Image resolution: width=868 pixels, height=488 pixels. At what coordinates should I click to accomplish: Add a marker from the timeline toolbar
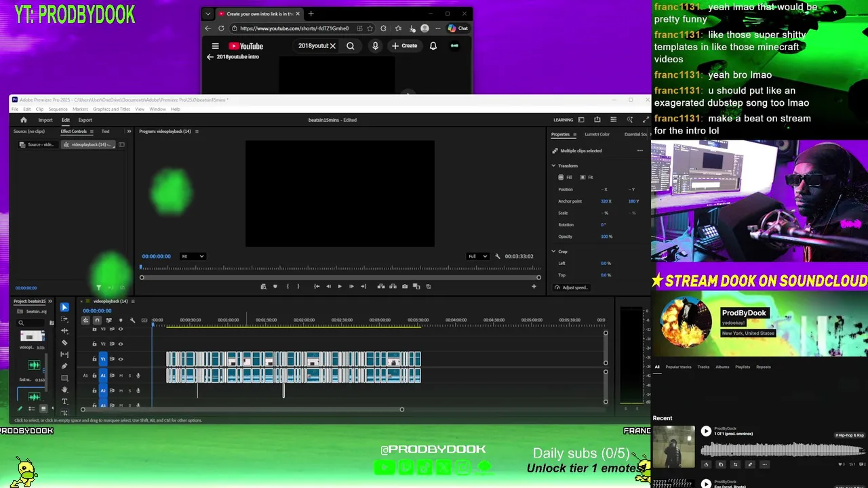pyautogui.click(x=121, y=320)
